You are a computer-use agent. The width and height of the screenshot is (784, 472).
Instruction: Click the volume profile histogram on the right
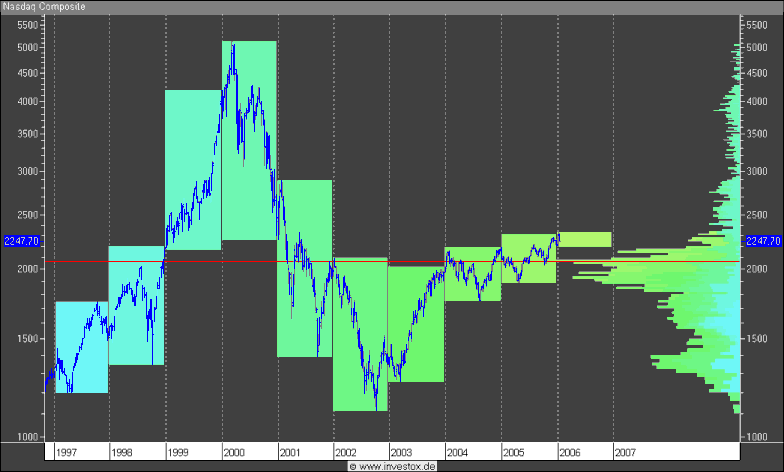click(x=700, y=280)
